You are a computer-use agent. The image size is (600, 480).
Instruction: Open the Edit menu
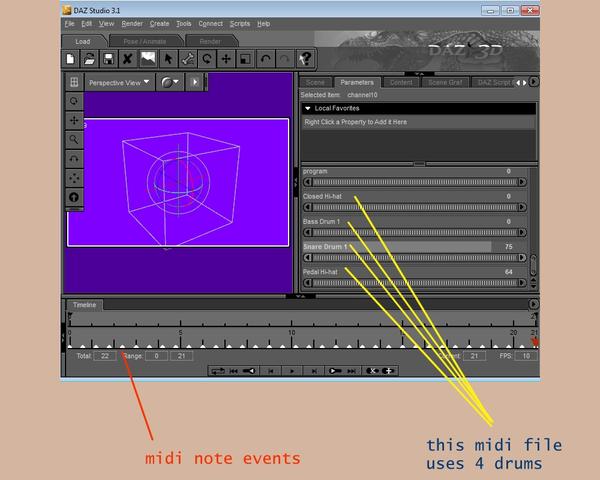click(x=86, y=24)
